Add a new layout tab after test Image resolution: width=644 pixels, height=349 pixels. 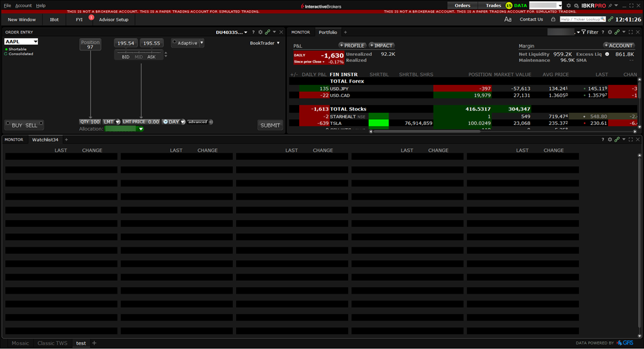94,343
